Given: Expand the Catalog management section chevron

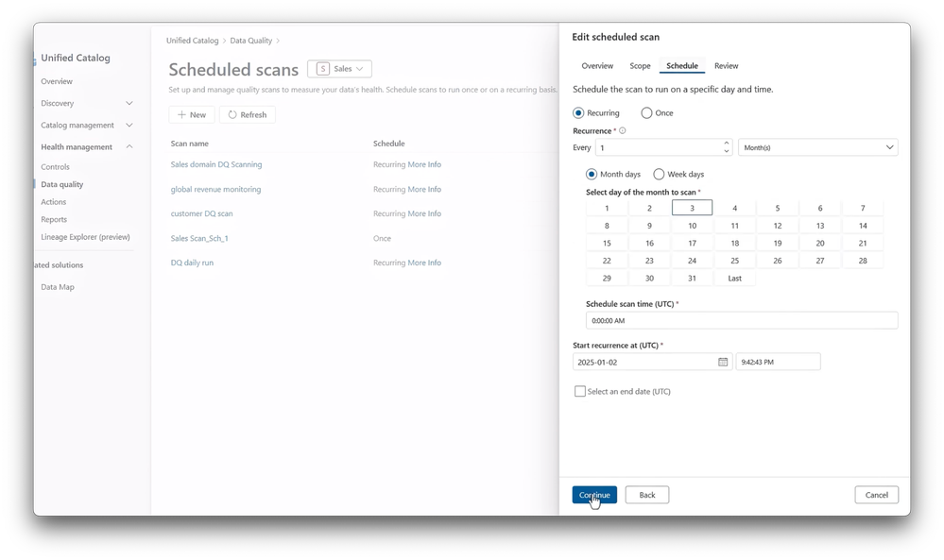Looking at the screenshot, I should (129, 125).
